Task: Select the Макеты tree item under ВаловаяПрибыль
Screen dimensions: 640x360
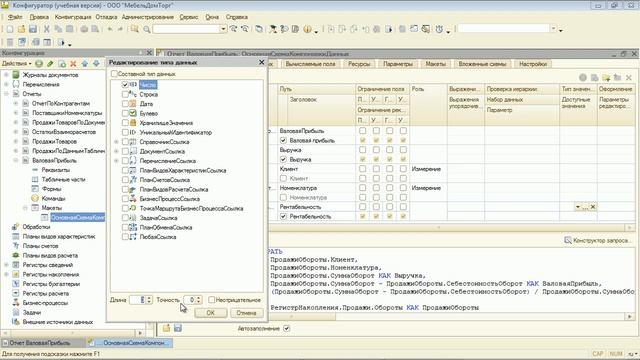Action: click(x=51, y=208)
